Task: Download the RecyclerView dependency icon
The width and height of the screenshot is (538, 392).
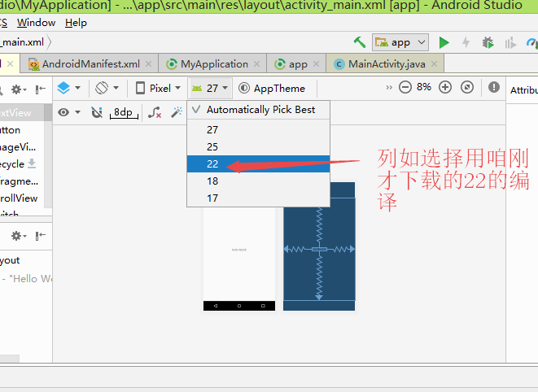Action: (x=32, y=163)
